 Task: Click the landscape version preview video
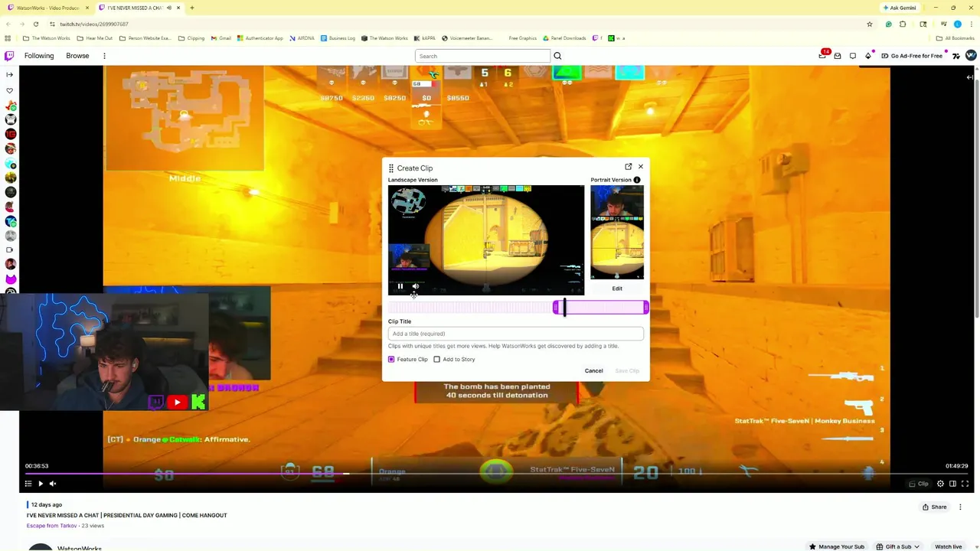coord(486,240)
